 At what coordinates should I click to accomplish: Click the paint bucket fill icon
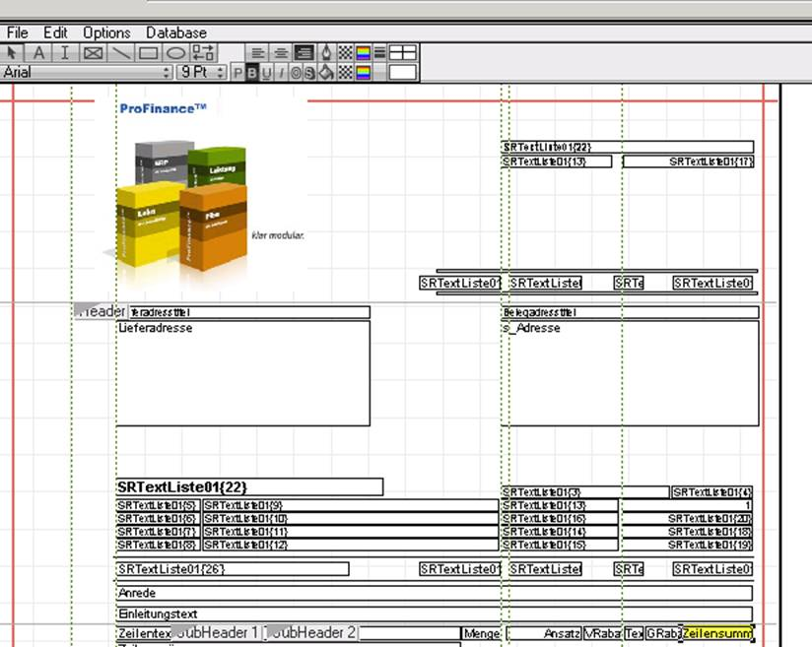(326, 72)
